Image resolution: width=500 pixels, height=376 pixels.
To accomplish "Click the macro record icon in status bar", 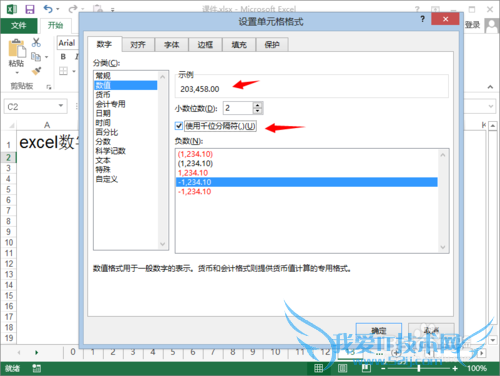I will coord(36,368).
